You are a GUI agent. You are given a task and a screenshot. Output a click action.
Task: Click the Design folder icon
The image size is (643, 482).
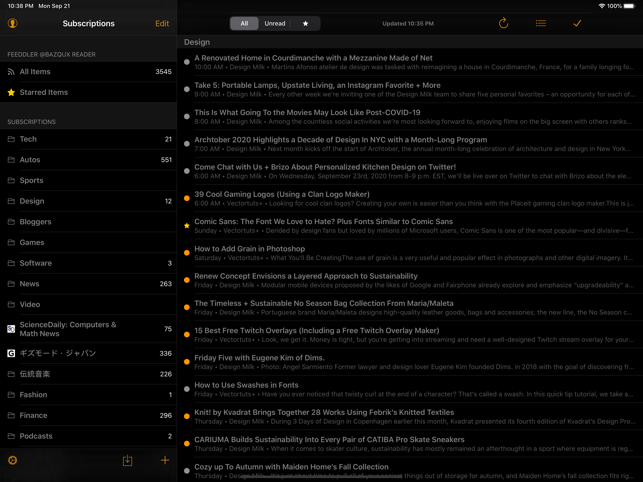click(11, 201)
